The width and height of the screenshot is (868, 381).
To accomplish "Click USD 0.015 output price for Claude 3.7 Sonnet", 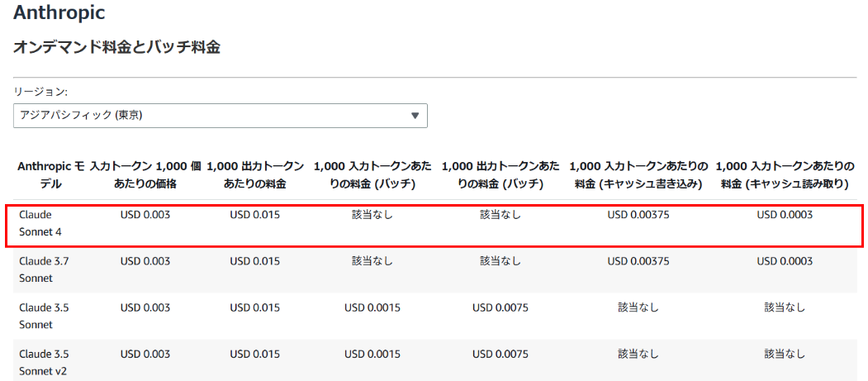I will (254, 261).
